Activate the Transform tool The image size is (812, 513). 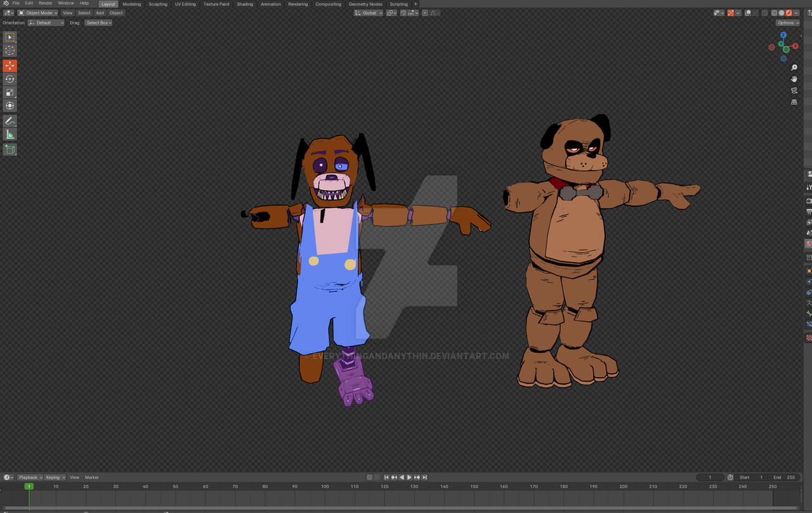click(10, 105)
